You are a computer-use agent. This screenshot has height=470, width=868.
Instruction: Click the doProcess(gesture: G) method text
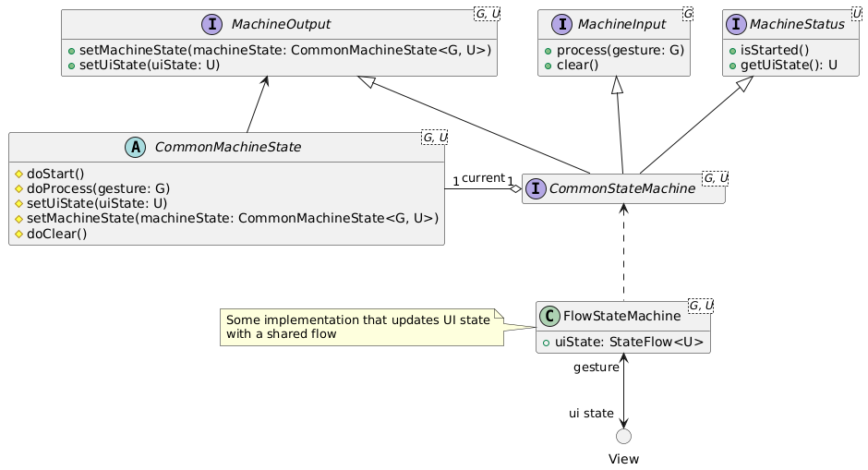coord(99,188)
